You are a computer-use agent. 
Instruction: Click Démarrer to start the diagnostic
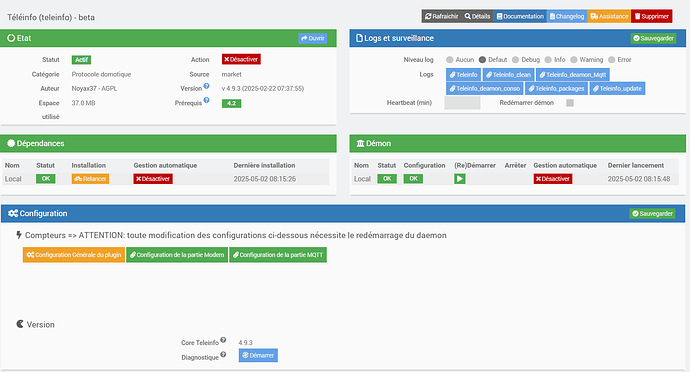(x=258, y=355)
